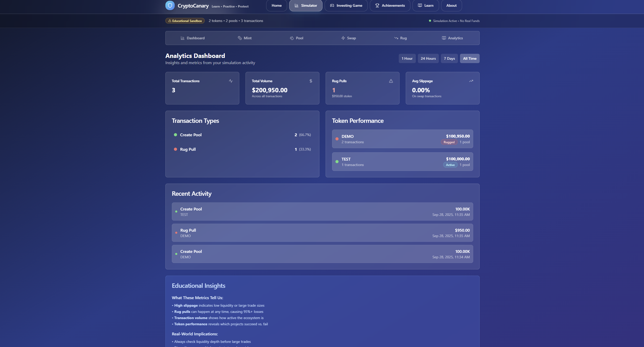Viewport: 644px width, 347px height.
Task: Open the Mint tab
Action: [244, 38]
